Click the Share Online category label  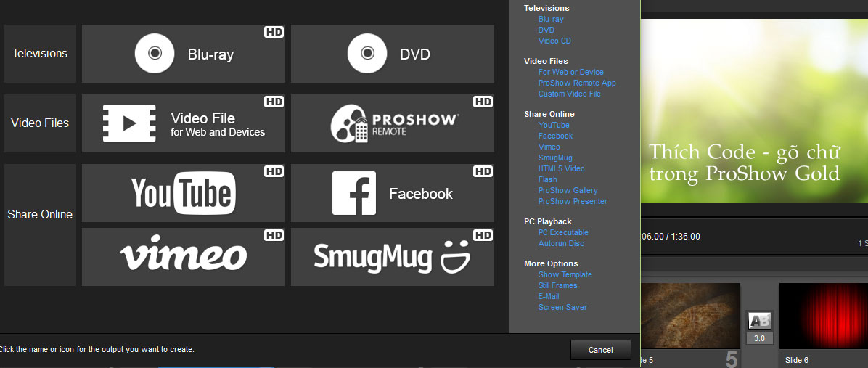tap(40, 225)
